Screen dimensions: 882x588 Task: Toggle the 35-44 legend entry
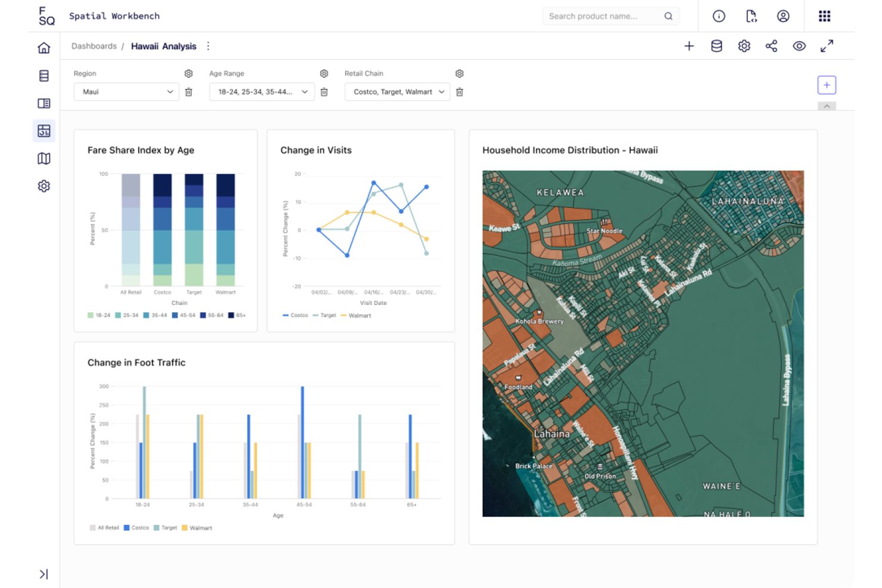pyautogui.click(x=155, y=315)
